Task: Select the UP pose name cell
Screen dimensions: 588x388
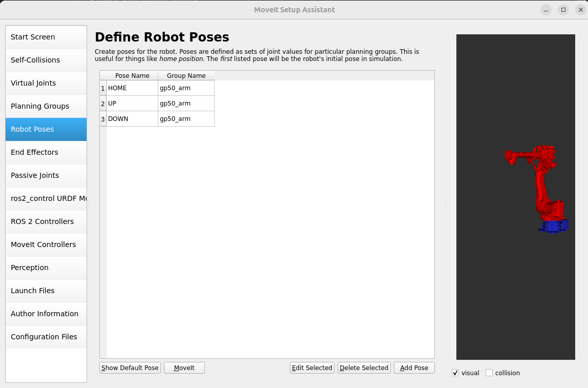Action: click(132, 104)
